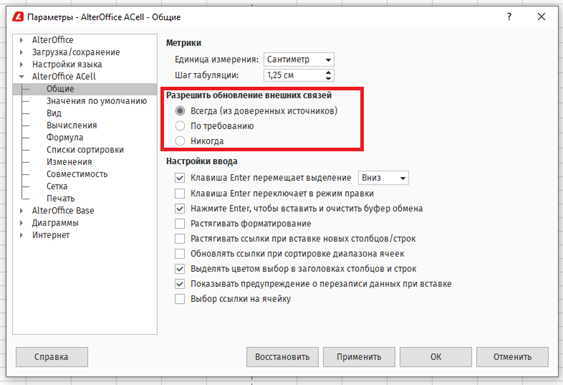Image resolution: width=563 pixels, height=385 pixels.
Task: Click the Отменить button
Action: click(512, 357)
